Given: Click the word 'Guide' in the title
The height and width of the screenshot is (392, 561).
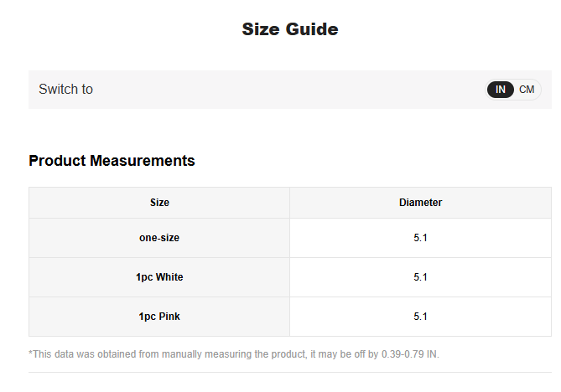Looking at the screenshot, I should click(310, 29).
